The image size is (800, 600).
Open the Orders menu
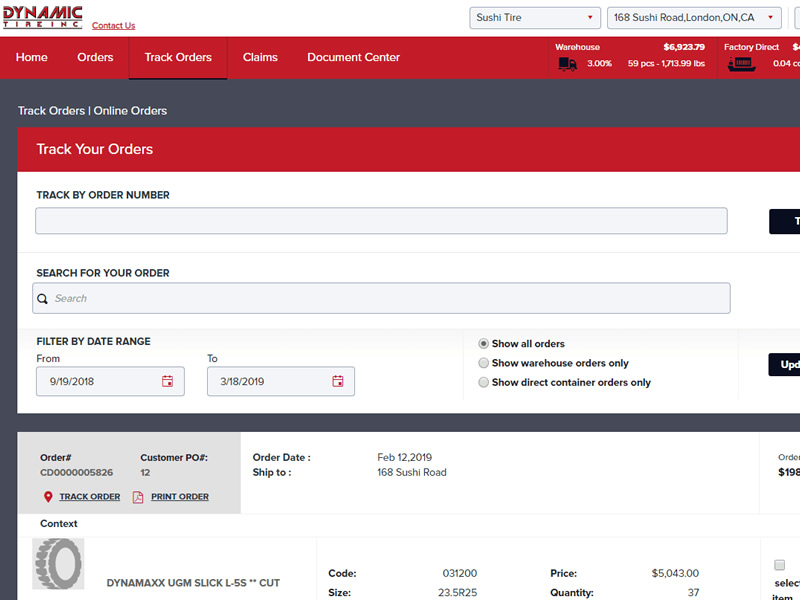[x=95, y=57]
